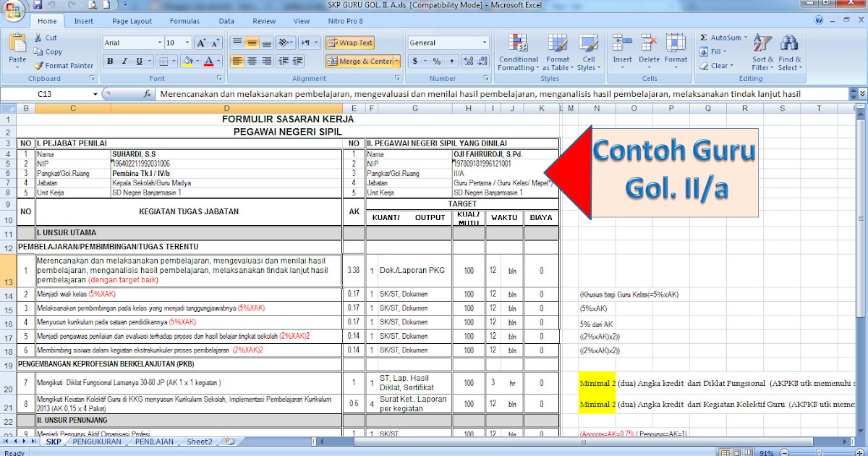Switch to PENGUKURAN sheet tab
The height and width of the screenshot is (456, 868).
coord(97,442)
